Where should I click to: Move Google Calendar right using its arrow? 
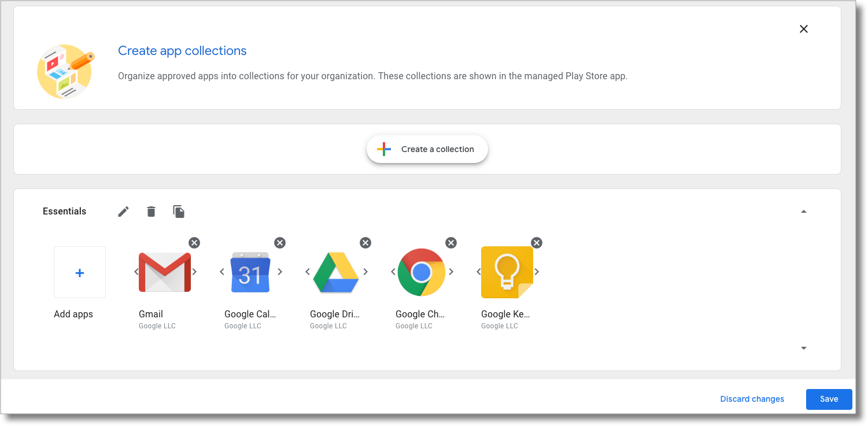click(280, 272)
